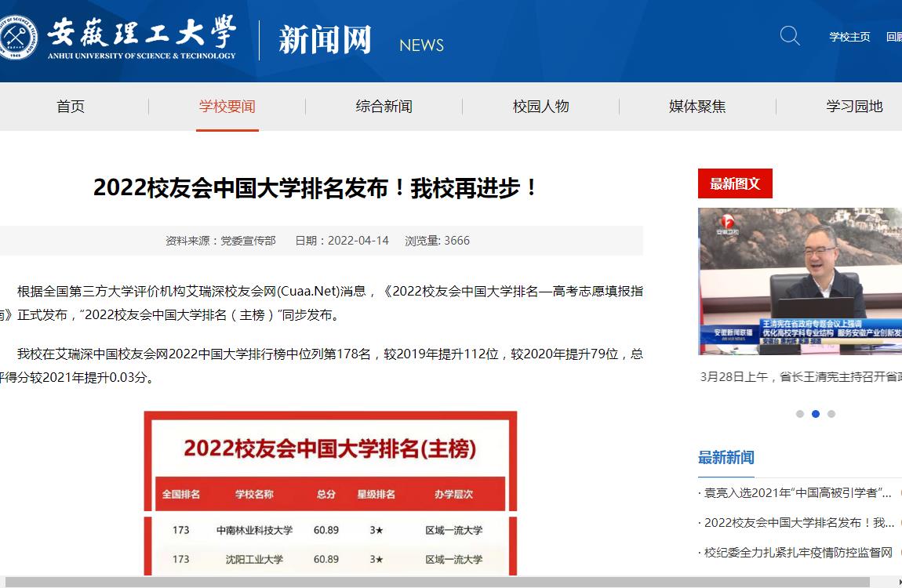Click table row 沈阳工业大学

(330, 559)
